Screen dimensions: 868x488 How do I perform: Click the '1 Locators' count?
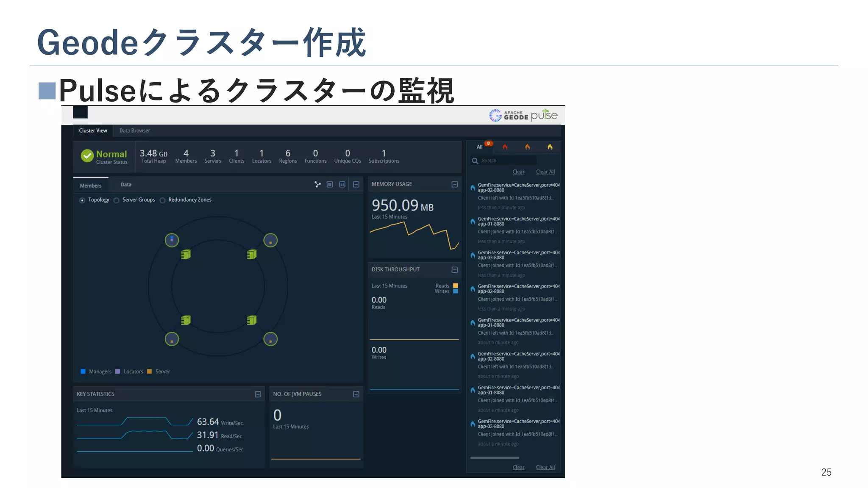click(262, 156)
